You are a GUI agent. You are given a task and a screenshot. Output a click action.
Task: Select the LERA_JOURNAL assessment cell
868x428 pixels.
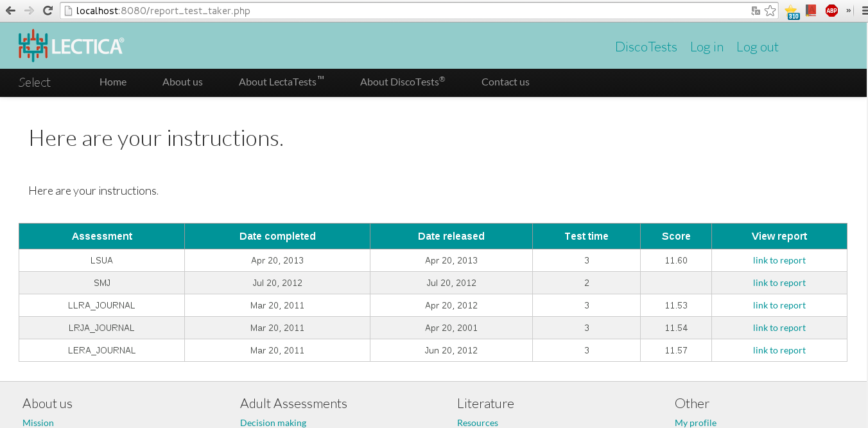[102, 350]
